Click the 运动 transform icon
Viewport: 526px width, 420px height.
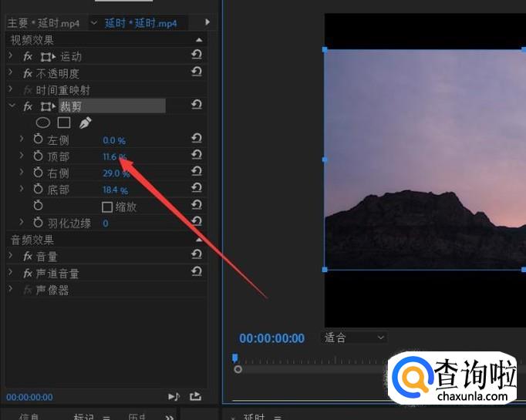point(48,57)
